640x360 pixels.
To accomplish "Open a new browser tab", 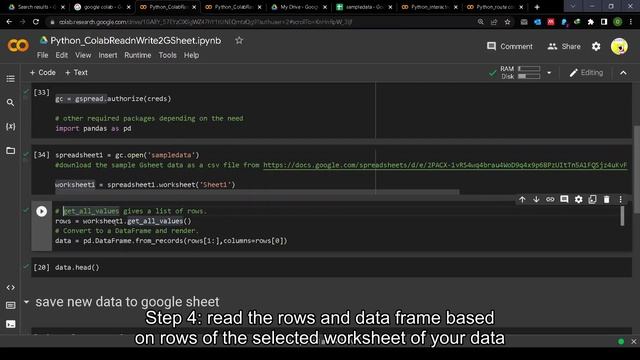I will coord(537,7).
